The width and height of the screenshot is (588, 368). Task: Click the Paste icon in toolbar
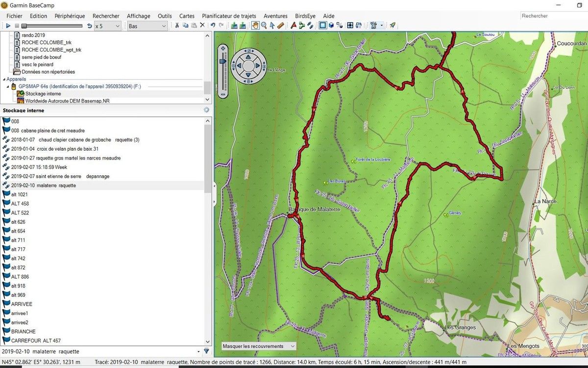[194, 26]
